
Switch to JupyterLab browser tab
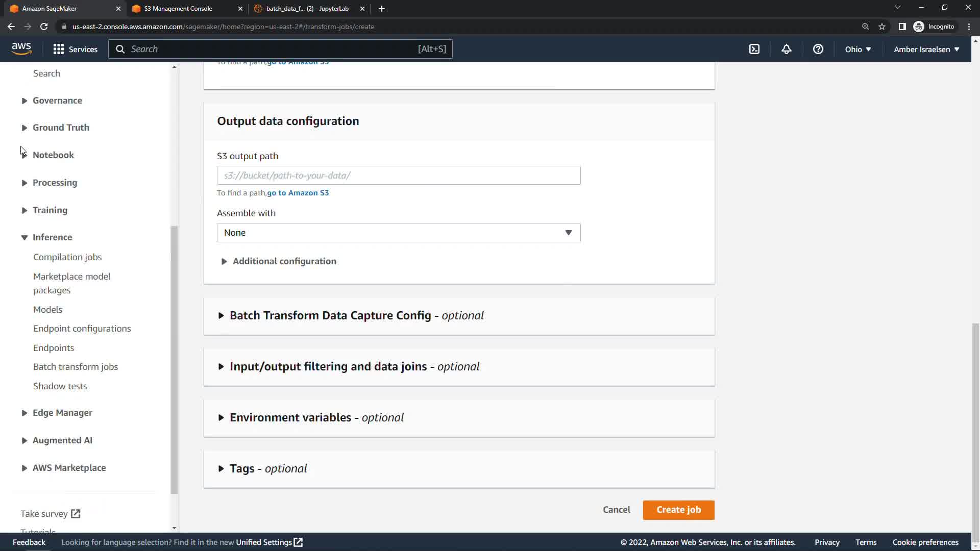[x=307, y=9]
